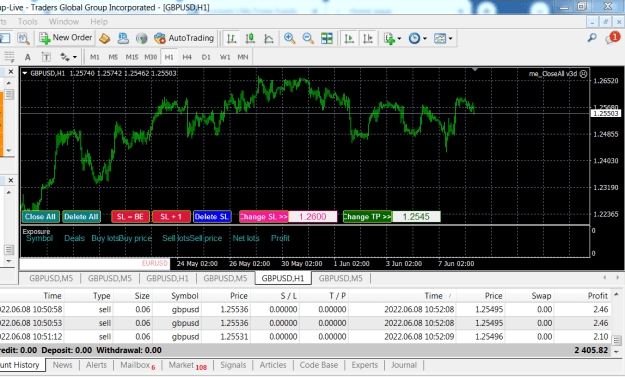
Task: Open the Window menu
Action: 64,22
